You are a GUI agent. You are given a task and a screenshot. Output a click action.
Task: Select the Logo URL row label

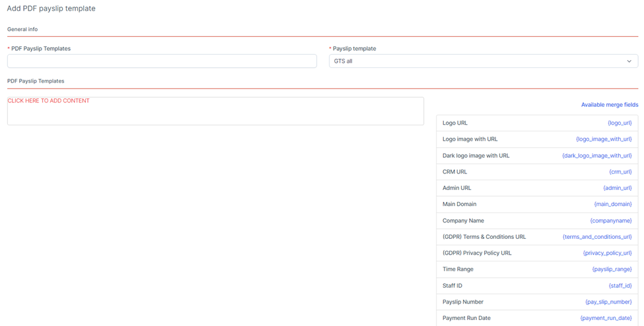coord(455,123)
